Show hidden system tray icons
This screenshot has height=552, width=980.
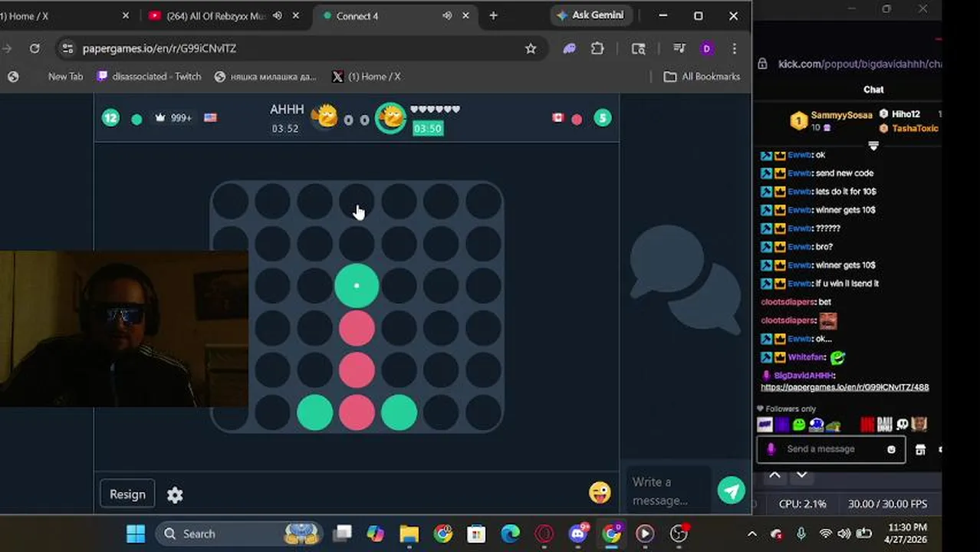tap(752, 534)
